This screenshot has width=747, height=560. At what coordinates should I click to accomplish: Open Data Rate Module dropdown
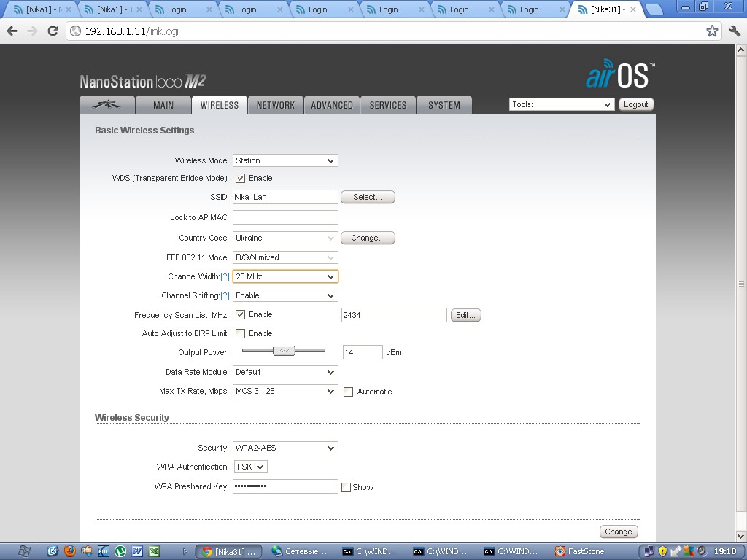(285, 372)
